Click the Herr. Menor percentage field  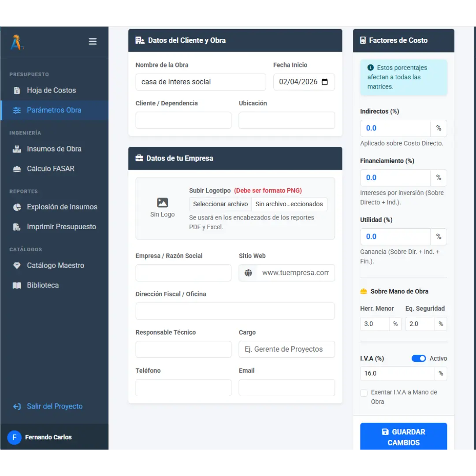[375, 324]
